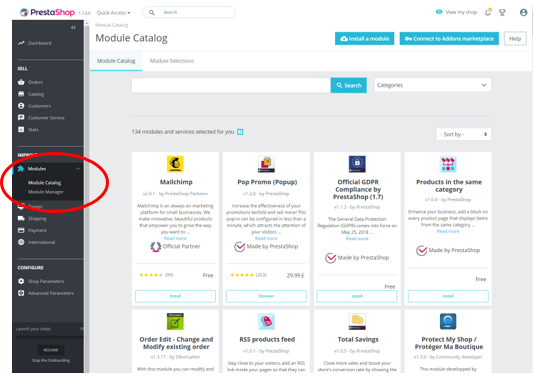Click the RSS products feed icon
Screen dimensions: 557x384
pyautogui.click(x=266, y=321)
